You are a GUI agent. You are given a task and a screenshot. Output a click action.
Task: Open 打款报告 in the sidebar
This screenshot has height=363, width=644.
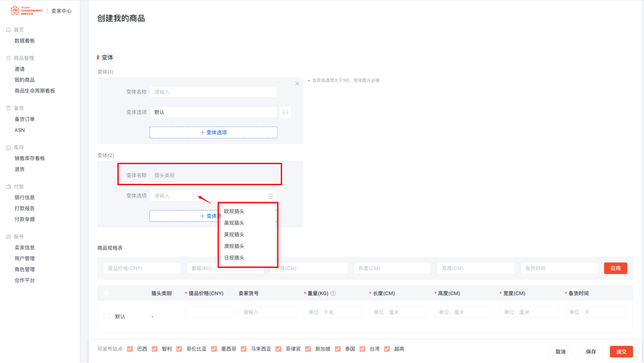click(x=25, y=209)
